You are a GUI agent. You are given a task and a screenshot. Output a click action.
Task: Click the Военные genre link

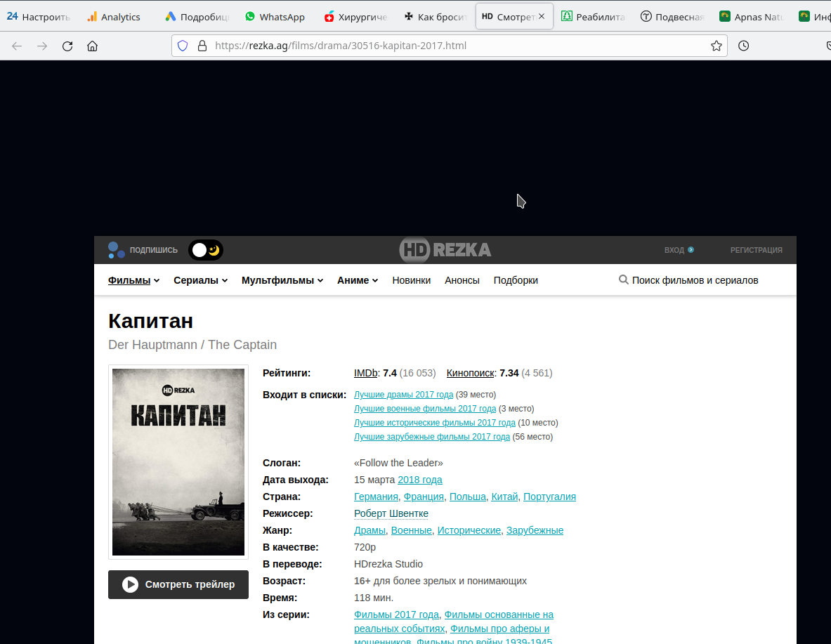[411, 530]
